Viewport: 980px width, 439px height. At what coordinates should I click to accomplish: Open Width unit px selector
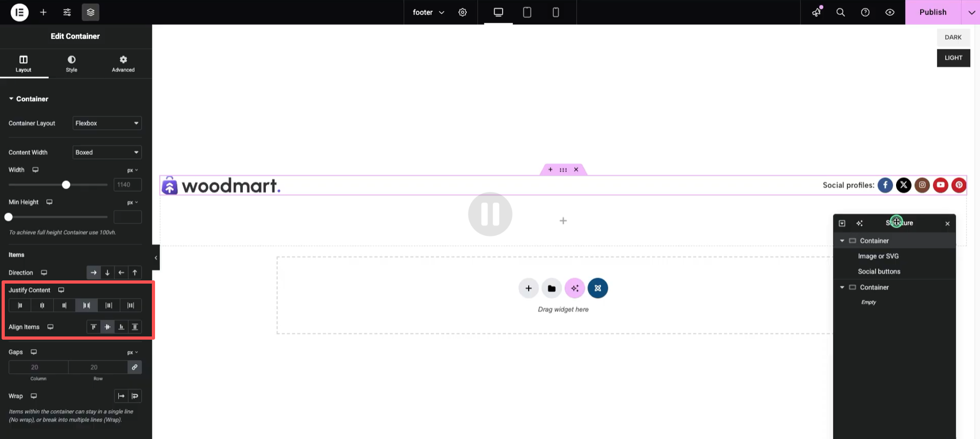click(133, 170)
